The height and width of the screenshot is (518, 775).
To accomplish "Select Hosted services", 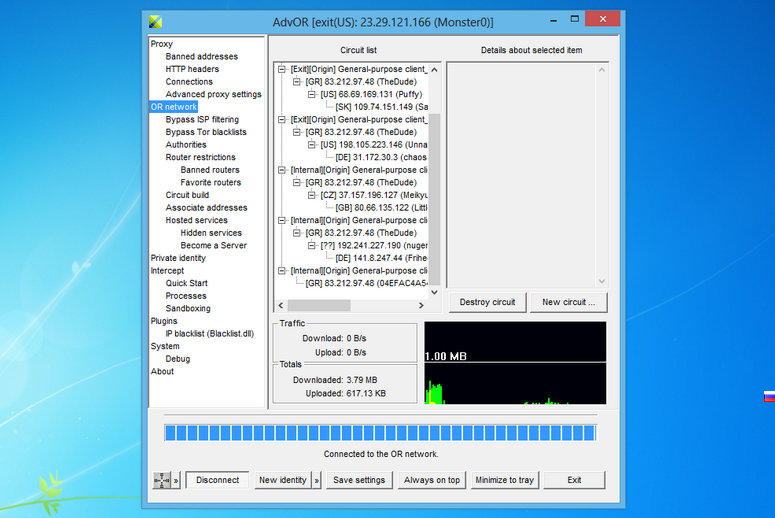I will click(x=197, y=220).
